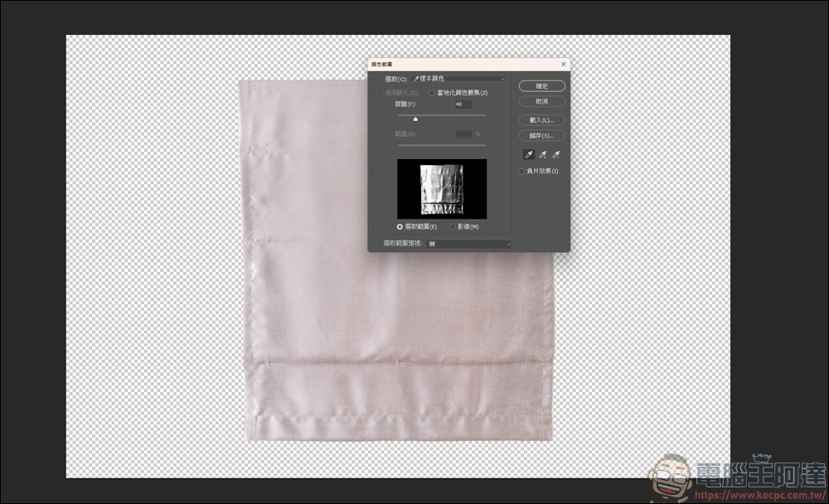Select the 影像 preview radio button
The image size is (829, 504).
click(452, 226)
